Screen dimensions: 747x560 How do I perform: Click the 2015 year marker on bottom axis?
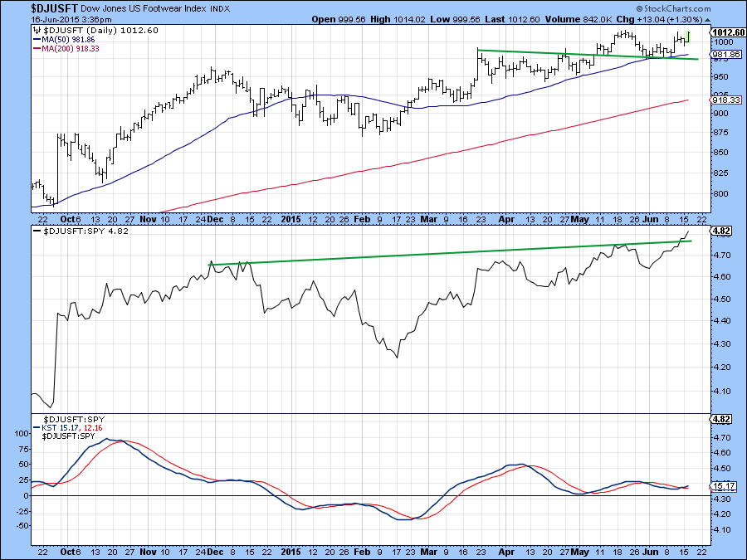coord(290,550)
